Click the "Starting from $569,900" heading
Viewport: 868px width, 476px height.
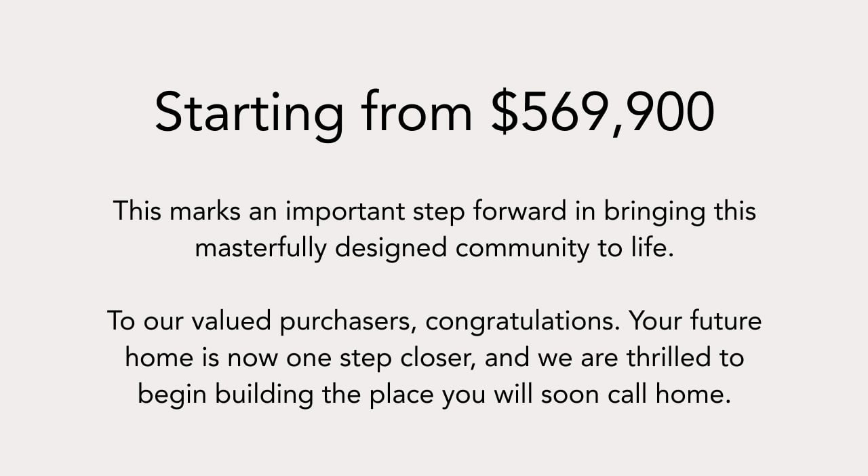click(x=434, y=111)
